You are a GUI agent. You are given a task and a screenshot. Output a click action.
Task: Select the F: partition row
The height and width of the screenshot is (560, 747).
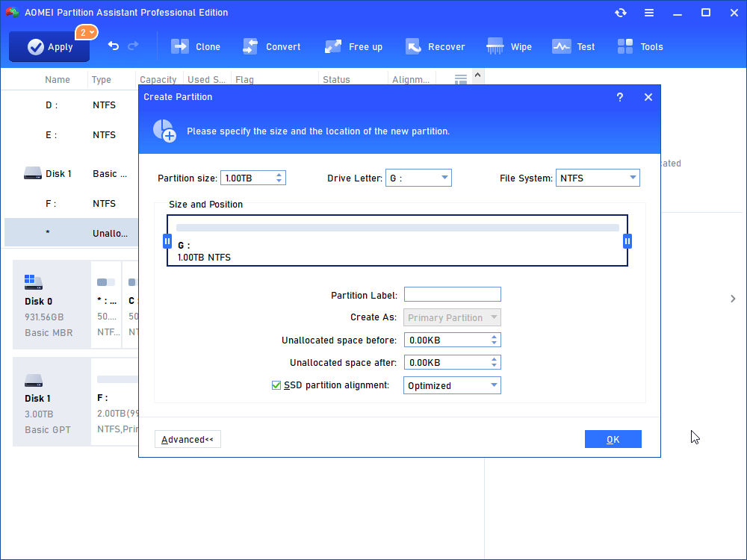72,204
